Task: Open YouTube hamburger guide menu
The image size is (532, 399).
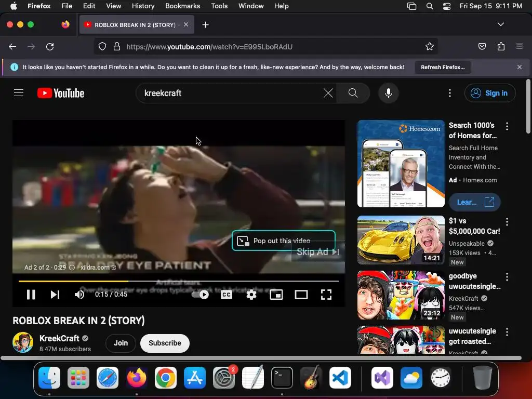Action: coord(19,93)
